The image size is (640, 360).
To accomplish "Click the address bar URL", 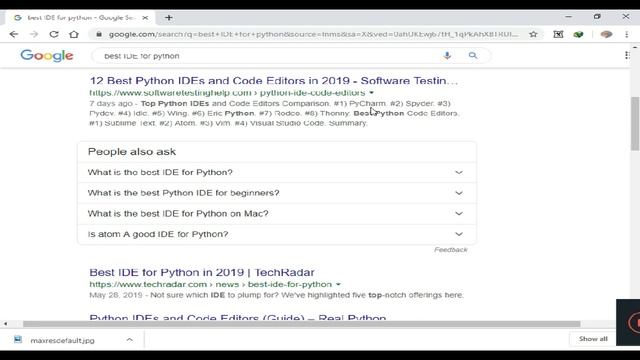I will tap(313, 34).
